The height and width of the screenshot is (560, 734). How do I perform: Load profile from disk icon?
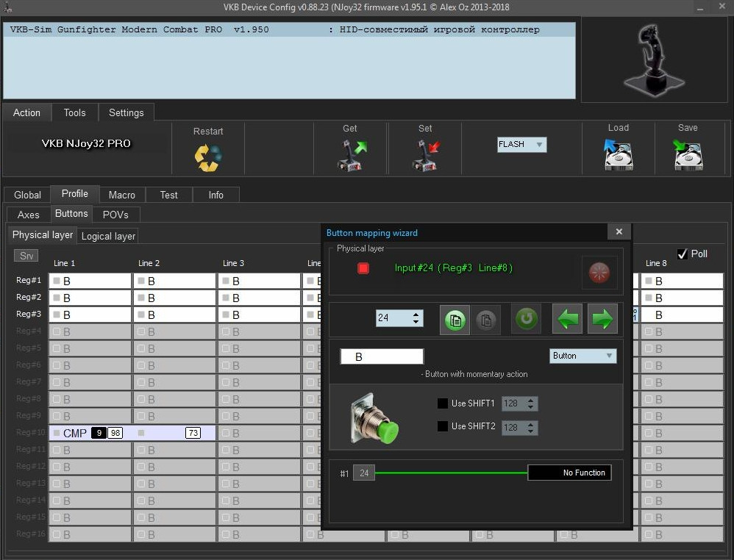pos(618,155)
